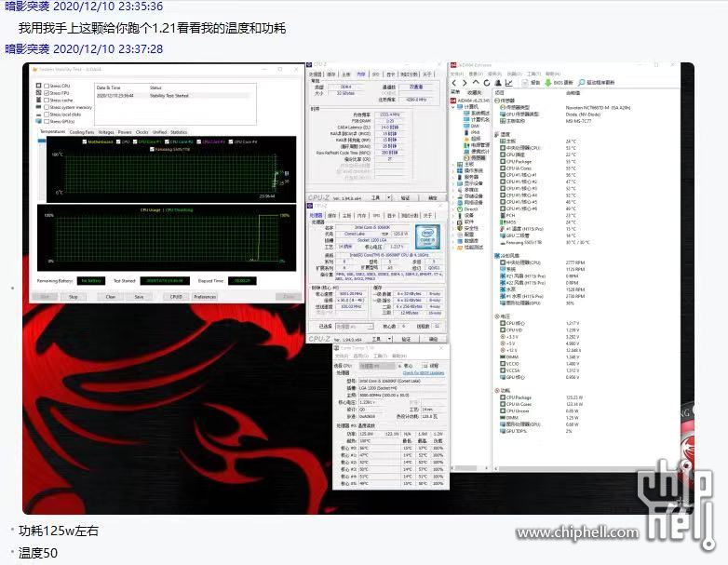Open processor selection dropdown in CPU-Z
The image size is (728, 565).
pyautogui.click(x=354, y=327)
